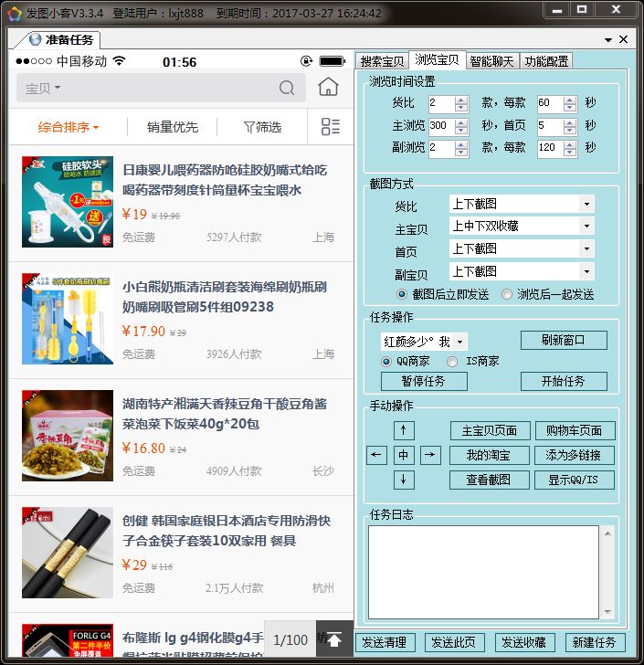Screen dimensions: 644x665
Task: Click the 刷新窗口 button
Action: coord(564,340)
